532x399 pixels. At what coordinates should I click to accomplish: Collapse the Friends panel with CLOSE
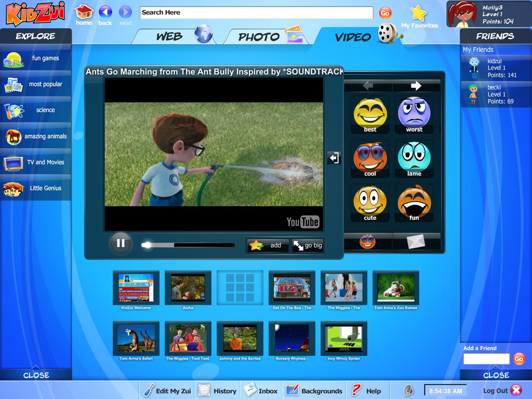coord(496,375)
